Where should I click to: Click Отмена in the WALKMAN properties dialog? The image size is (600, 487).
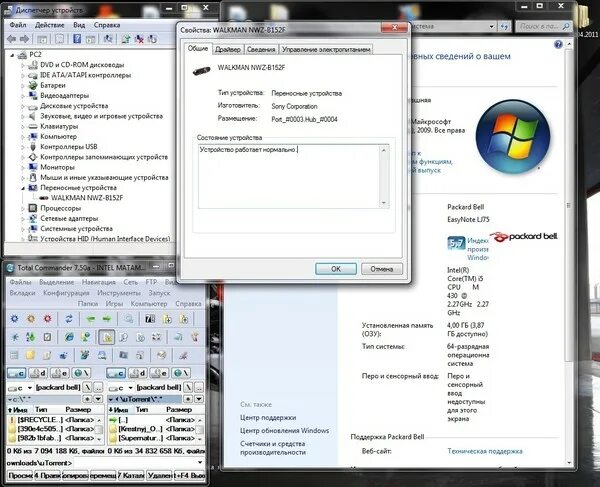coord(382,269)
